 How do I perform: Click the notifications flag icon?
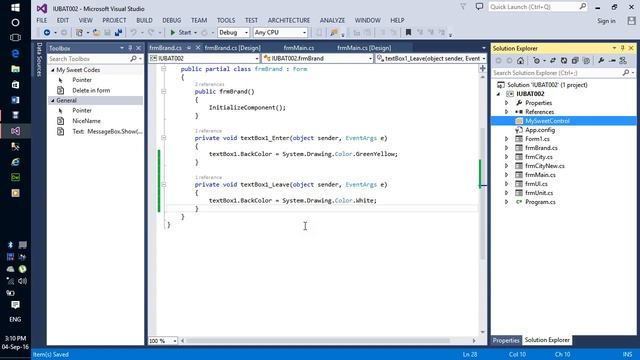coord(463,7)
